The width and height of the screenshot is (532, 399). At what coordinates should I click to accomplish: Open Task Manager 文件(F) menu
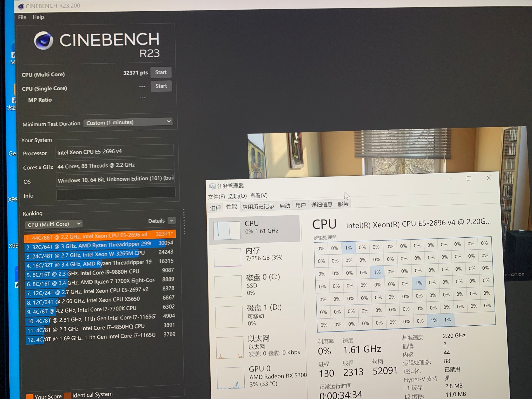point(216,197)
